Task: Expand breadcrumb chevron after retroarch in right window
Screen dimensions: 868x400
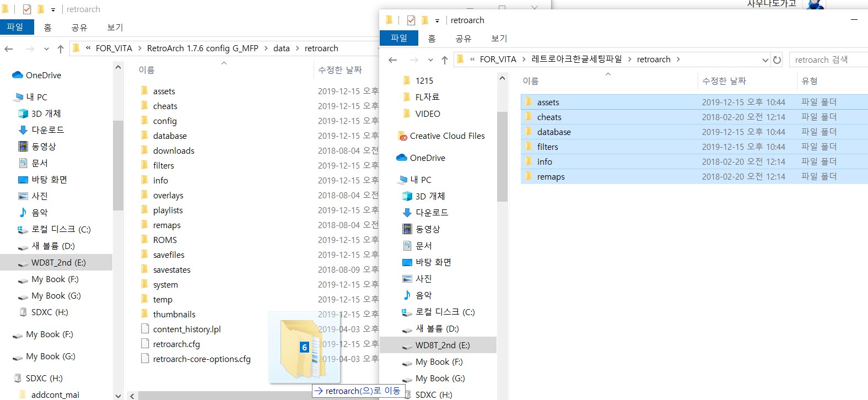Action: pyautogui.click(x=678, y=60)
